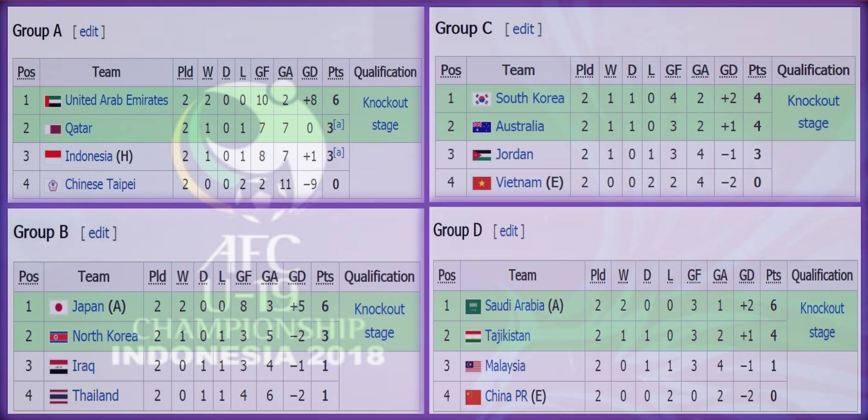
Task: Click the Japan flag icon
Action: click(58, 307)
